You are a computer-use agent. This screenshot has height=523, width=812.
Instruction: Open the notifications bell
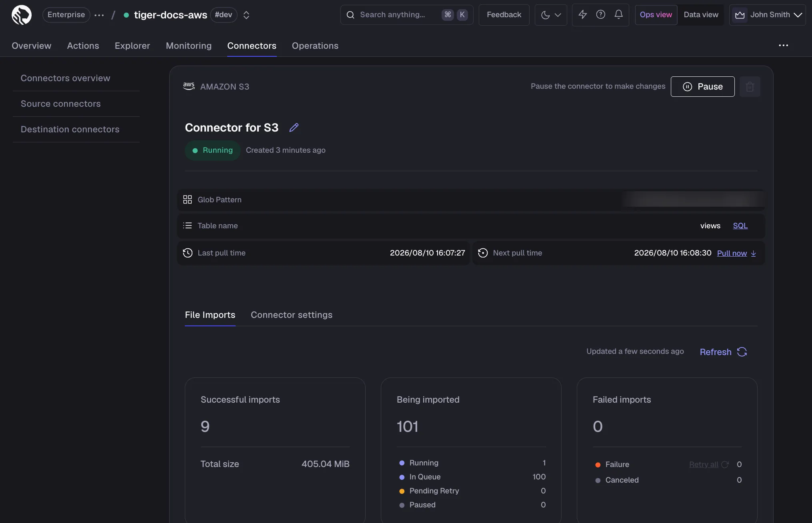tap(618, 15)
